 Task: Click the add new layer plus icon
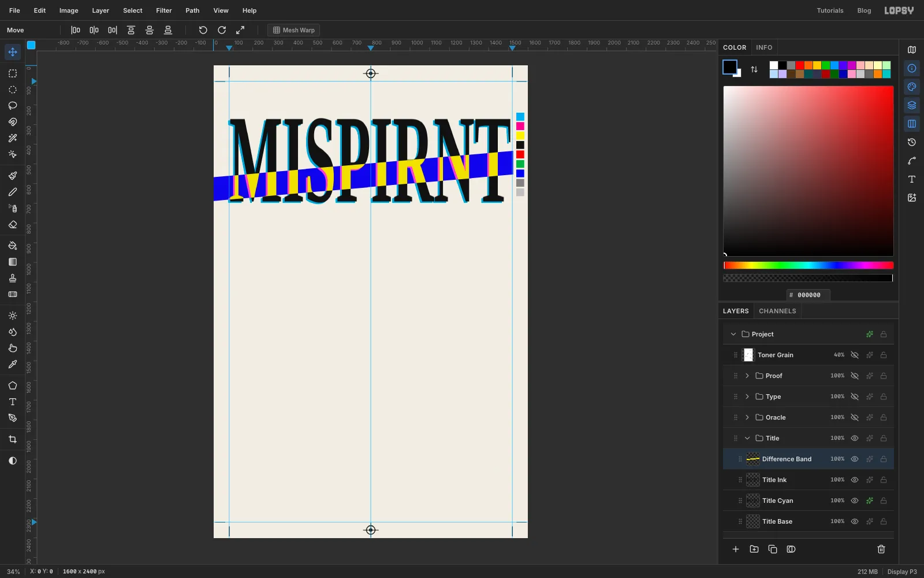point(736,549)
